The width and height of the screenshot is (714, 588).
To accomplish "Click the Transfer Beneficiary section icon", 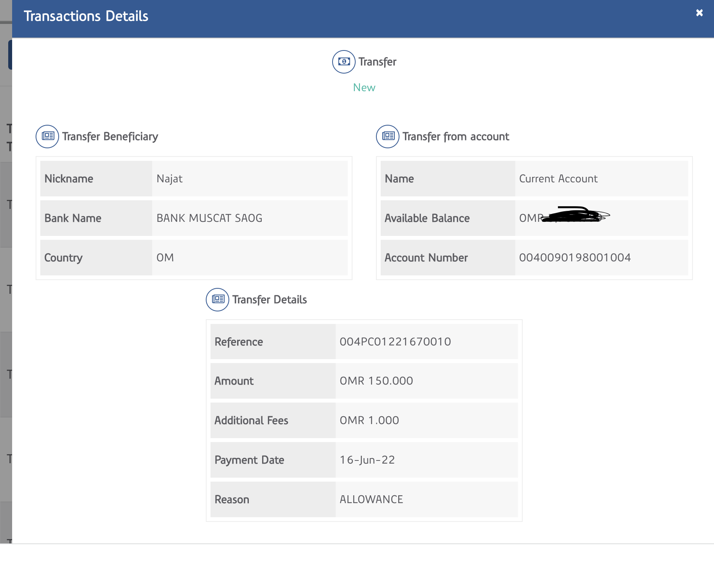I will pyautogui.click(x=47, y=137).
